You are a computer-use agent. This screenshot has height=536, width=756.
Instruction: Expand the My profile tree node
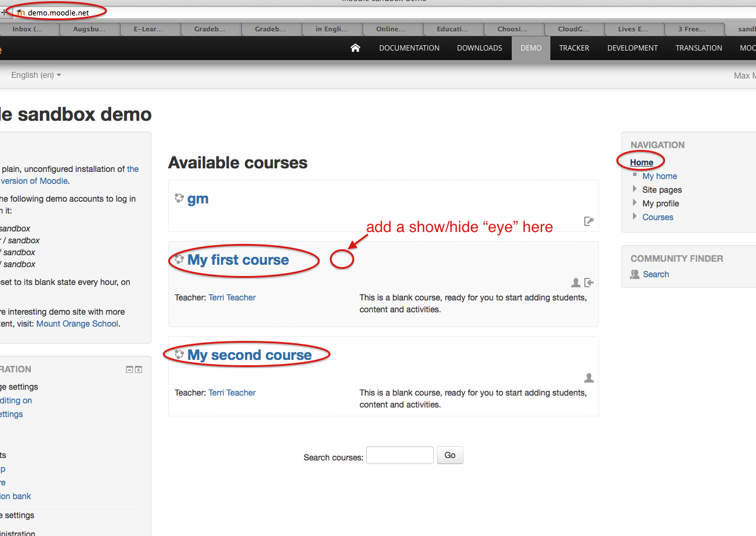pos(635,203)
